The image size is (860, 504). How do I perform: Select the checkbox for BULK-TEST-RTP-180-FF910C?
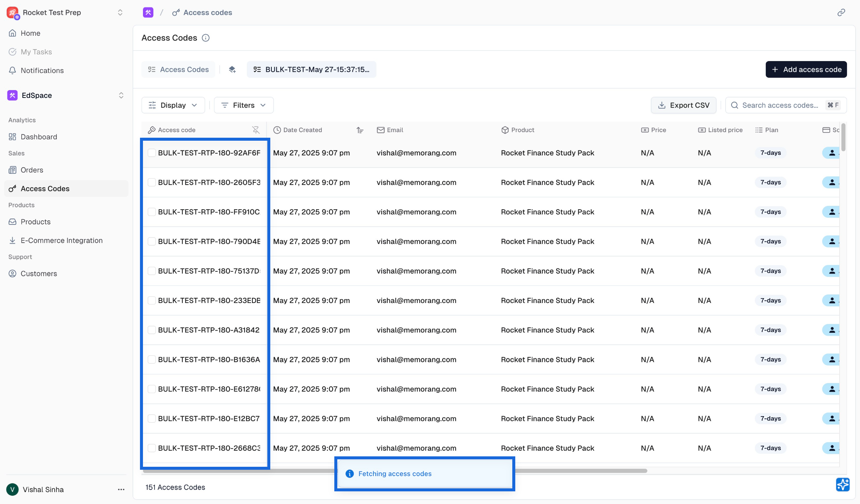tap(152, 212)
